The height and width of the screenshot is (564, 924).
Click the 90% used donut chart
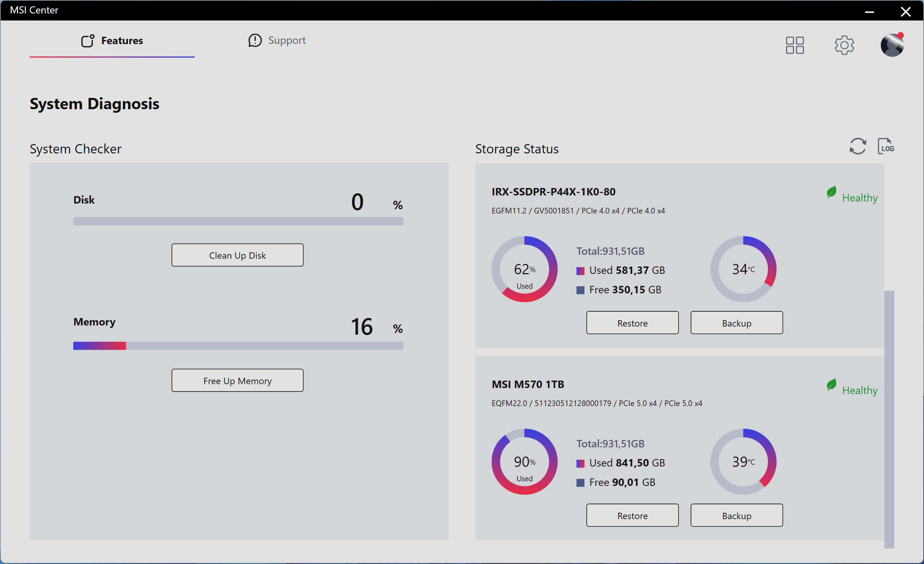pos(524,462)
